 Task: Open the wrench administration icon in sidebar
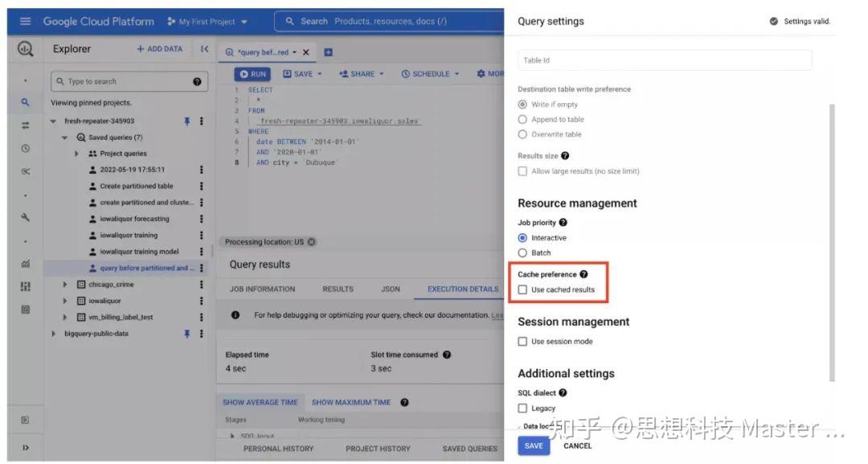point(25,218)
